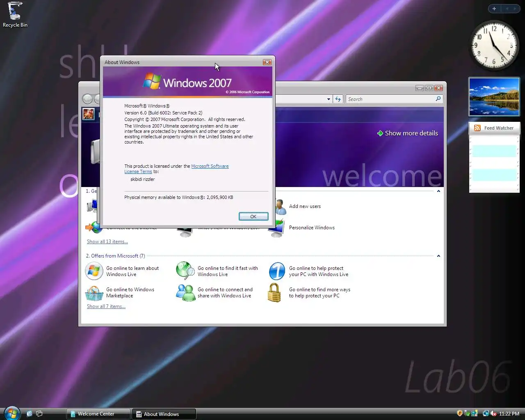Click the connect and share people icon
Viewport: 525px width, 420px height.
(185, 293)
